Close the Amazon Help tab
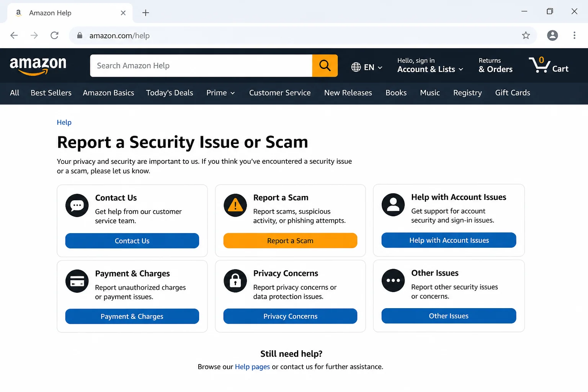Viewport: 588px width, 392px height. coord(123,13)
